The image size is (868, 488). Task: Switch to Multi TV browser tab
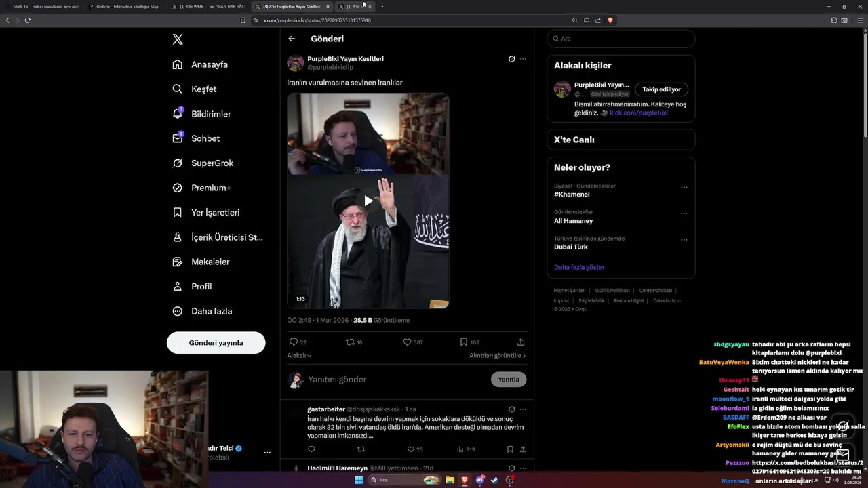point(42,7)
